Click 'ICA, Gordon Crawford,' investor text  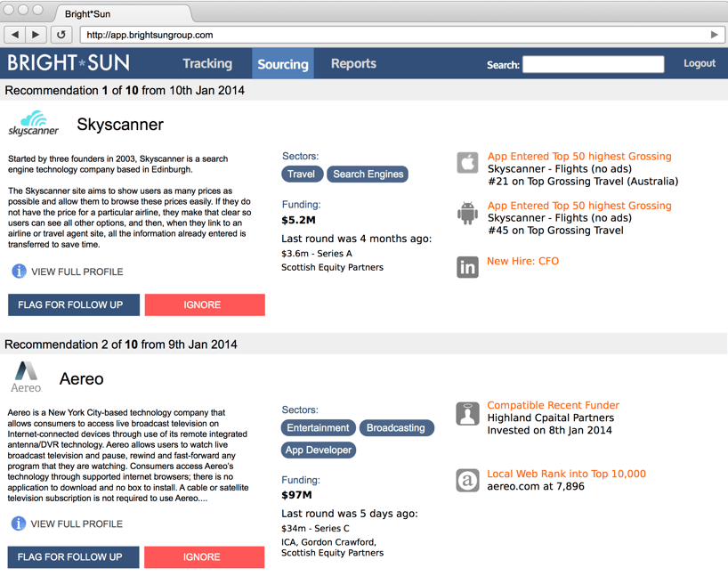click(328, 542)
